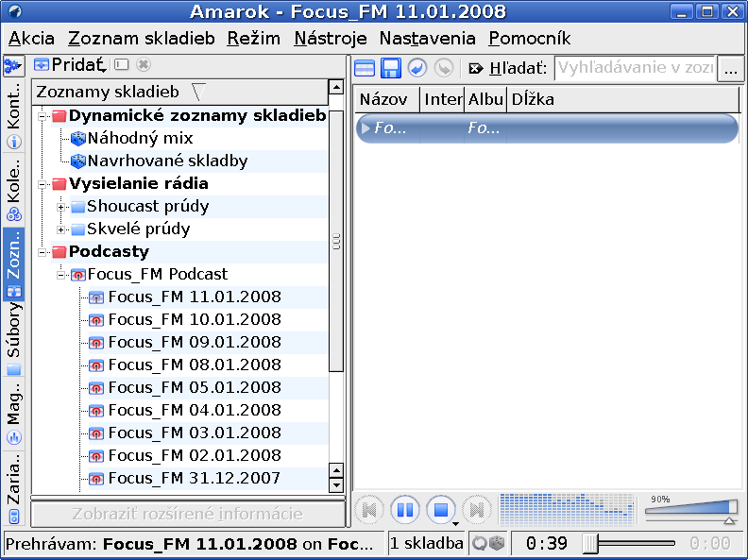Click the Dynamické zoznamy skladieb red folder icon
Image resolution: width=748 pixels, height=560 pixels.
tap(59, 116)
